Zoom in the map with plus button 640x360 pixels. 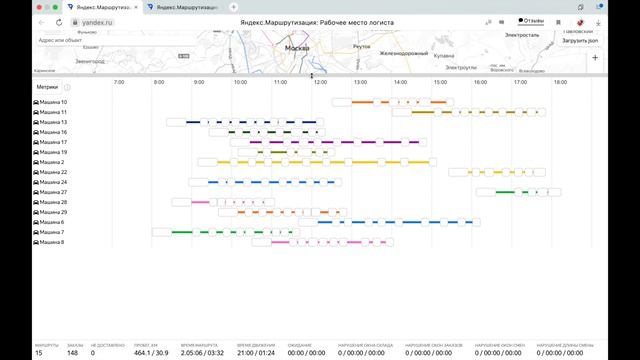coord(595,58)
